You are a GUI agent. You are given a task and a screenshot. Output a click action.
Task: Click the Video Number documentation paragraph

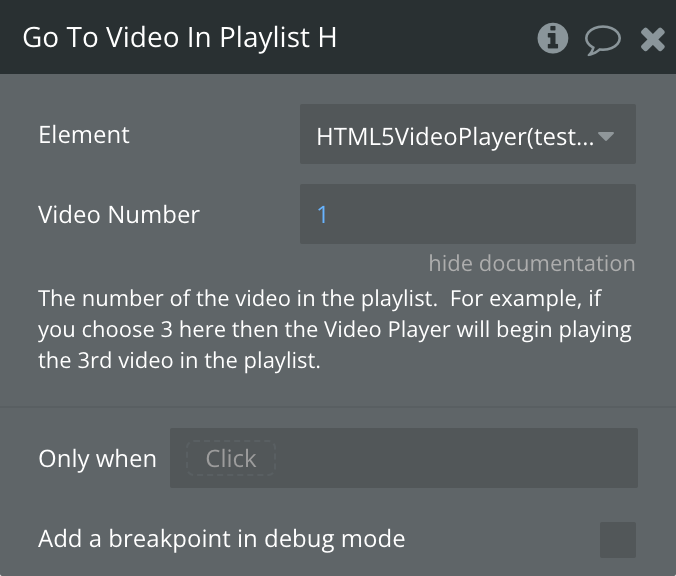click(335, 329)
